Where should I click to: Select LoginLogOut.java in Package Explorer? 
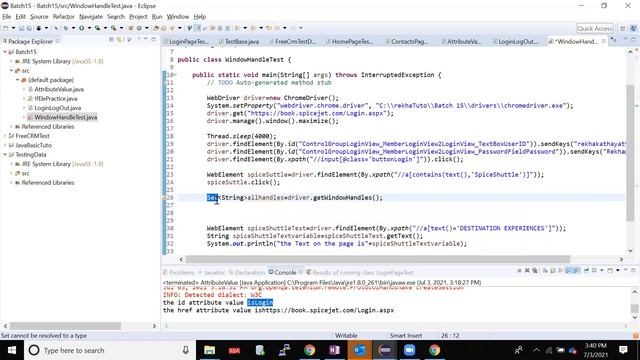(58, 108)
